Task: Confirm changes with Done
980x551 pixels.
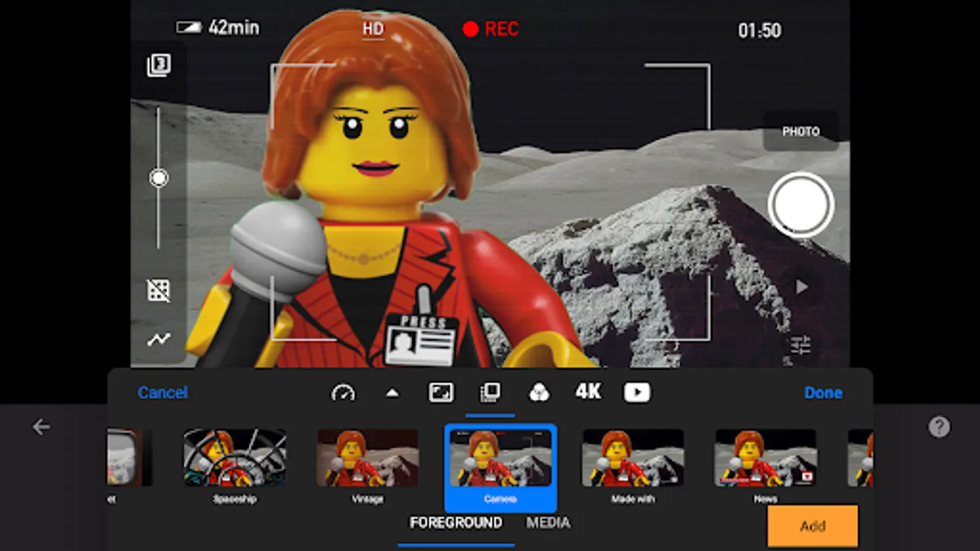Action: (x=823, y=392)
